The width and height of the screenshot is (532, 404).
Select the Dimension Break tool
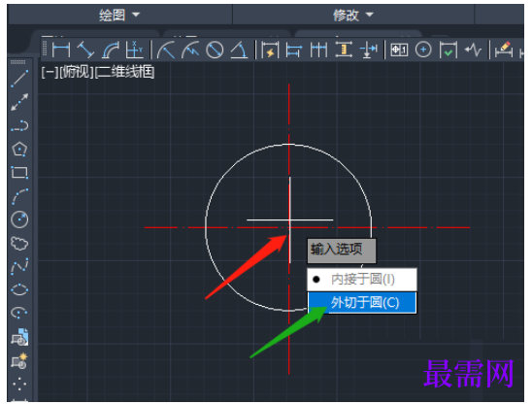[x=369, y=50]
